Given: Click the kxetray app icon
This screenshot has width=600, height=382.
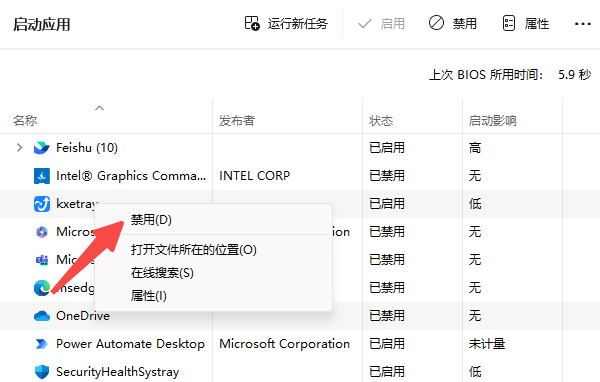Looking at the screenshot, I should (x=42, y=204).
